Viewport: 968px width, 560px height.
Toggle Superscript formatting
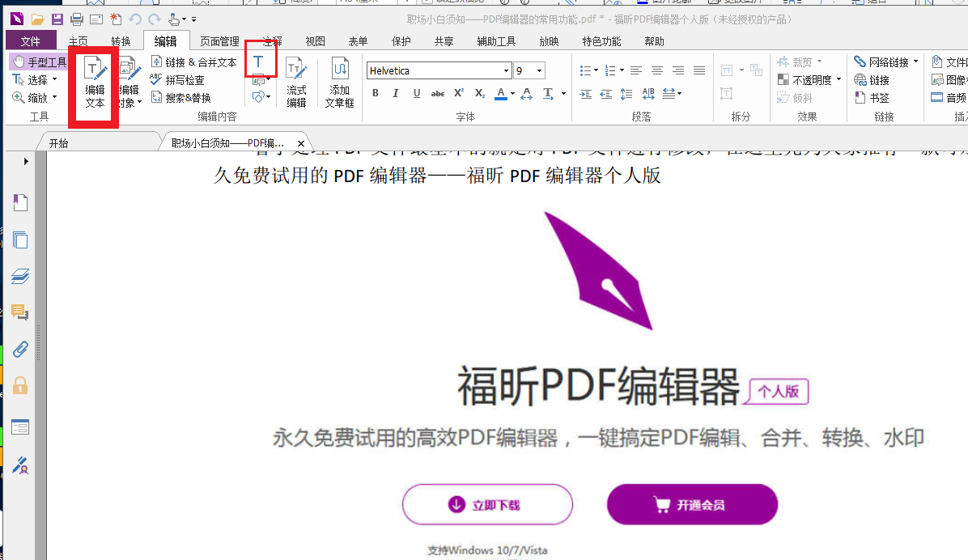(459, 93)
